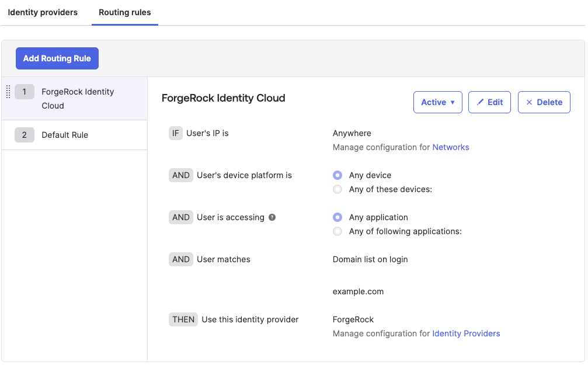Click the pencil icon in Edit button
Image resolution: width=588 pixels, height=365 pixels.
pyautogui.click(x=481, y=102)
